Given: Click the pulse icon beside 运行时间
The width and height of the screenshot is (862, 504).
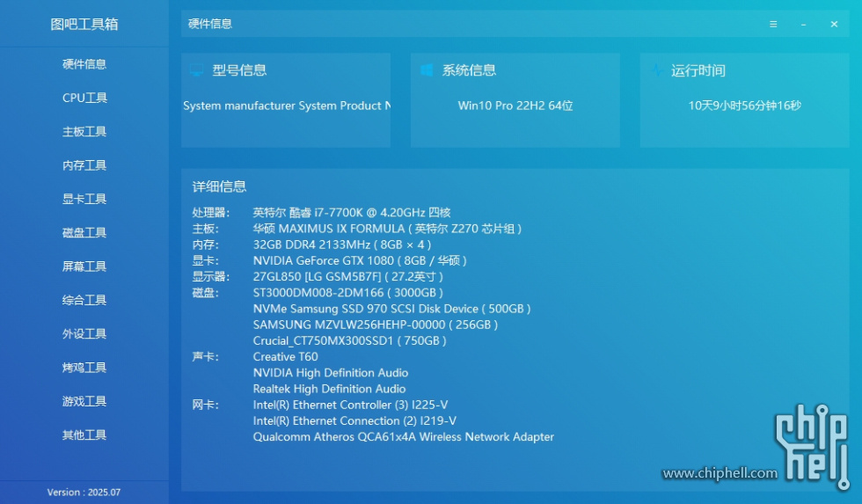Looking at the screenshot, I should pos(656,69).
